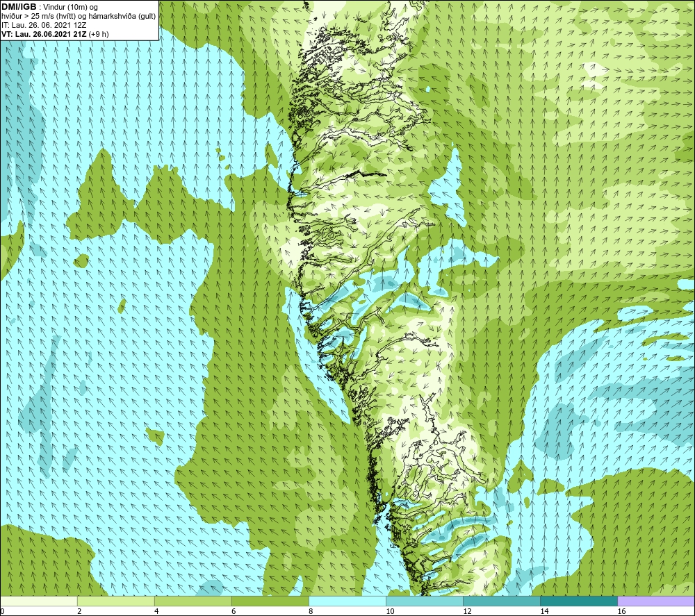
Task: Click the legend value 2
Action: pos(79,612)
